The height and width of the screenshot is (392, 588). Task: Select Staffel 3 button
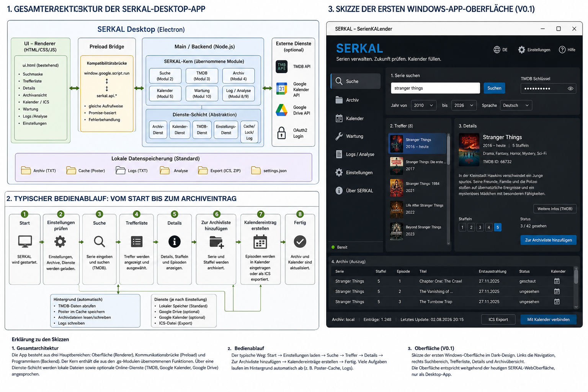(x=480, y=227)
